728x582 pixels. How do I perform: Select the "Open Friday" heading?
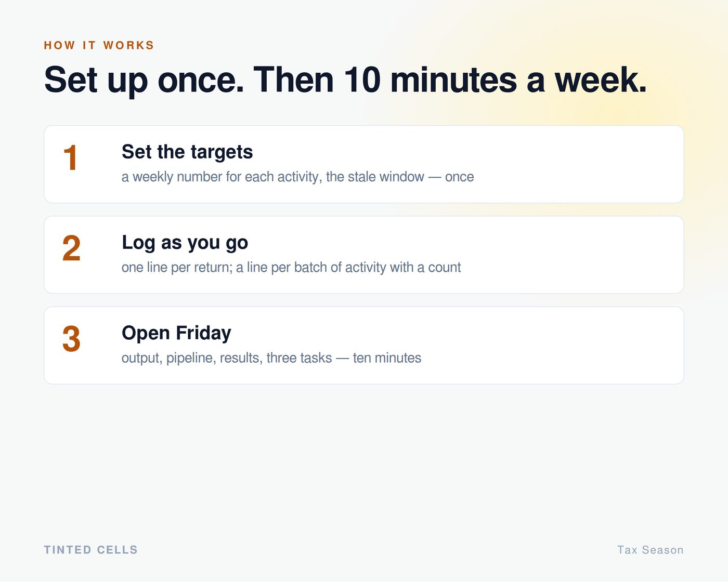coord(176,333)
